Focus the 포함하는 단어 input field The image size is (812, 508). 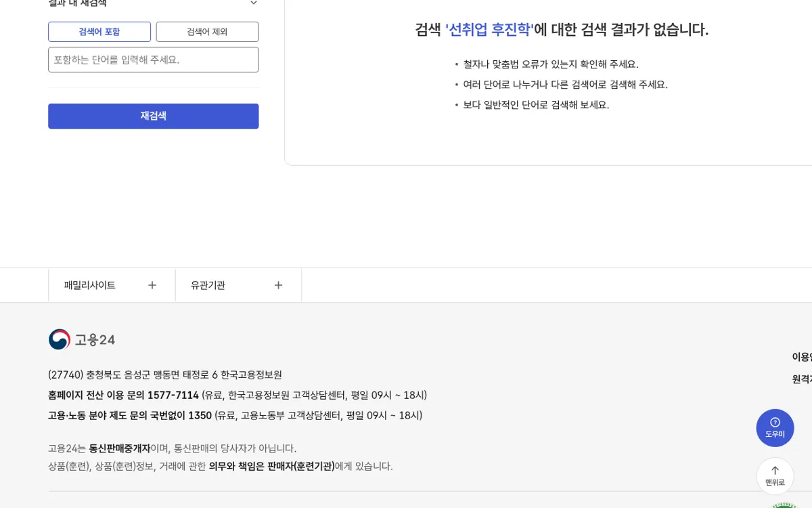click(154, 60)
